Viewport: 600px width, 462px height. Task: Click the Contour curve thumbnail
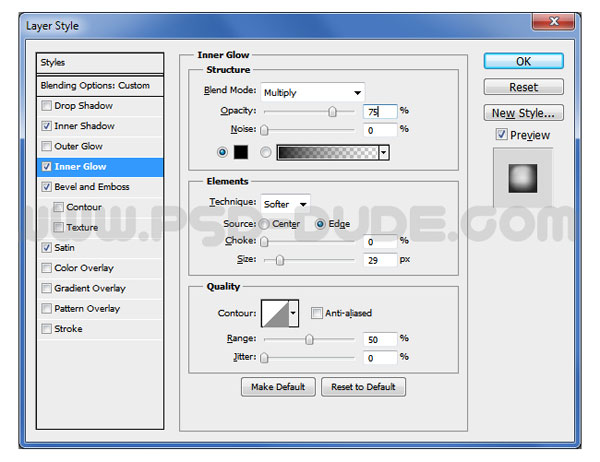click(x=275, y=313)
